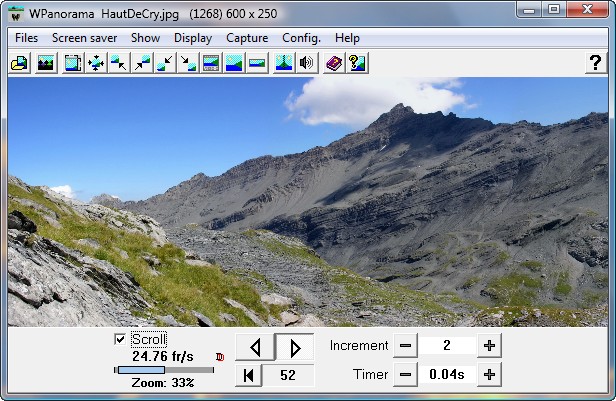Open the Help menu
Screen dimensions: 616x401
tap(347, 38)
